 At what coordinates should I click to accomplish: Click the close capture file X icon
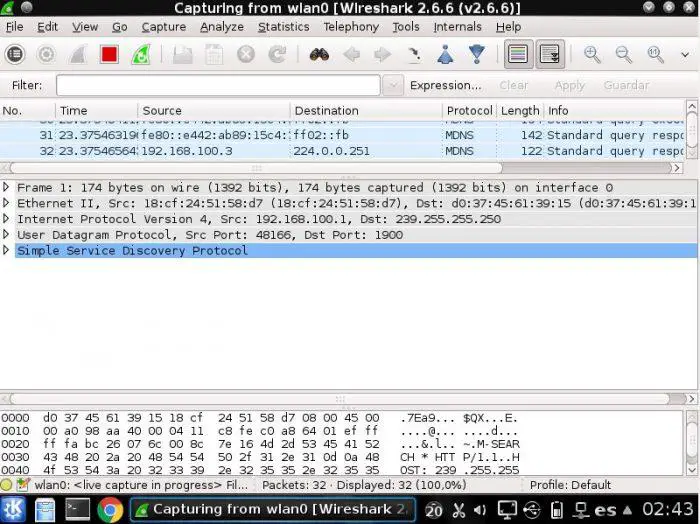pyautogui.click(x=246, y=54)
